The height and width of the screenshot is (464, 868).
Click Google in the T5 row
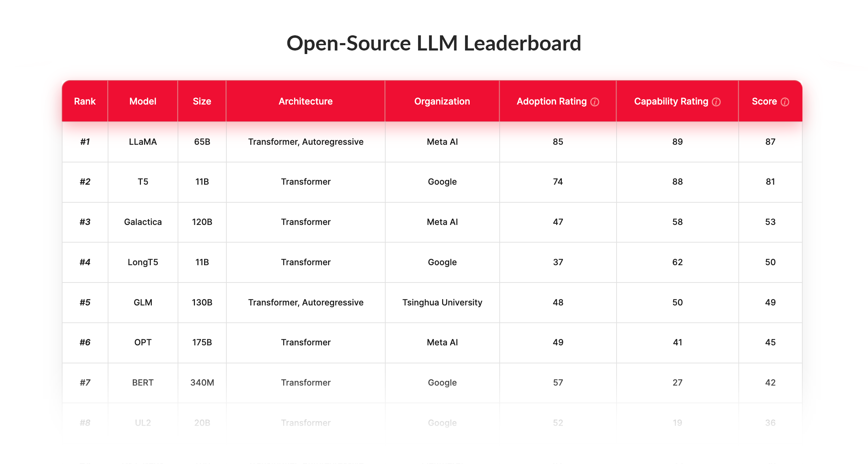[x=442, y=182]
